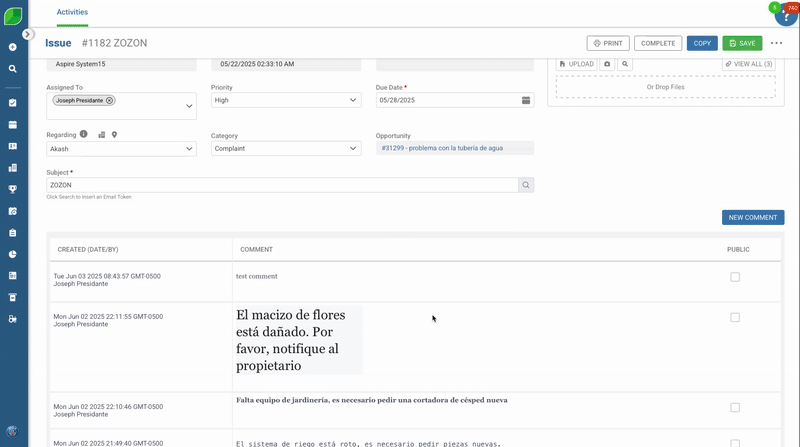The height and width of the screenshot is (447, 800).
Task: Click the COMMENT column header
Action: pos(257,250)
